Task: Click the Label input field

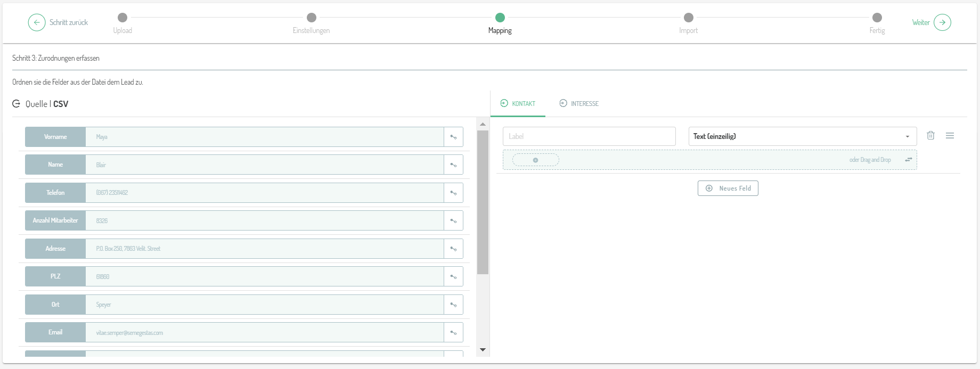Action: [589, 136]
